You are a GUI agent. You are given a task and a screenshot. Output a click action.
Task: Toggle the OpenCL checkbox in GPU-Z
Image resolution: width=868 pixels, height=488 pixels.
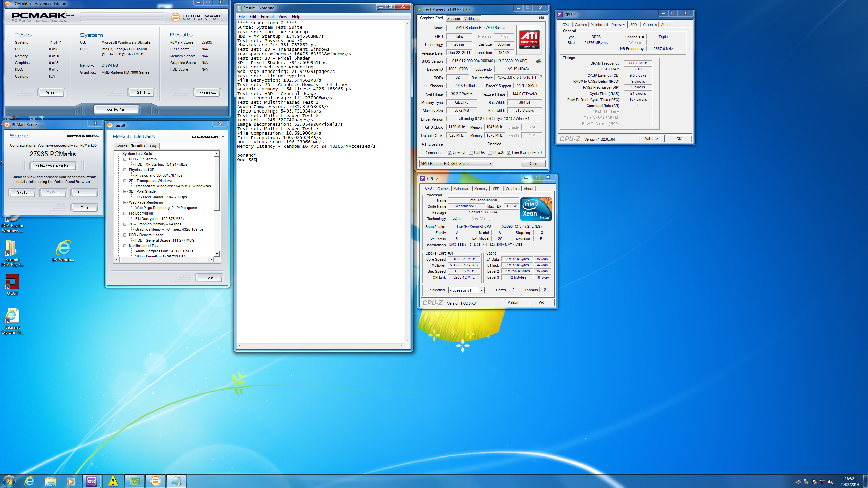click(450, 152)
